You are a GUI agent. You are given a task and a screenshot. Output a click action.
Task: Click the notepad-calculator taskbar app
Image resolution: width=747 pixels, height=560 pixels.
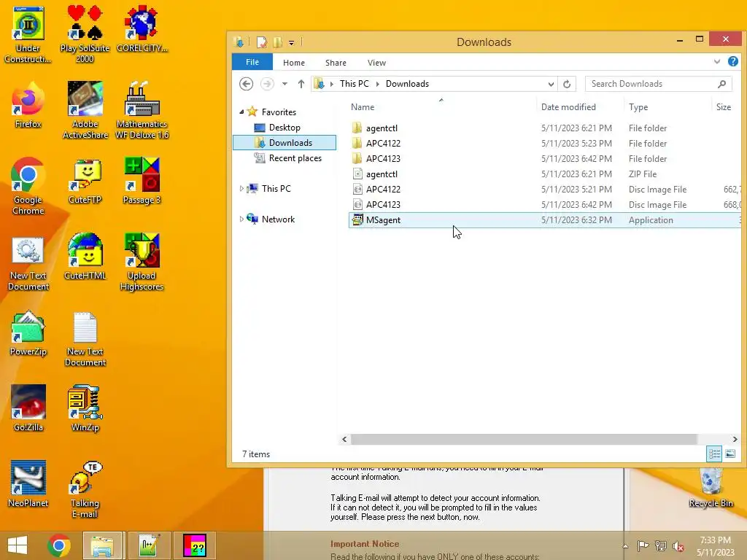[x=148, y=545]
